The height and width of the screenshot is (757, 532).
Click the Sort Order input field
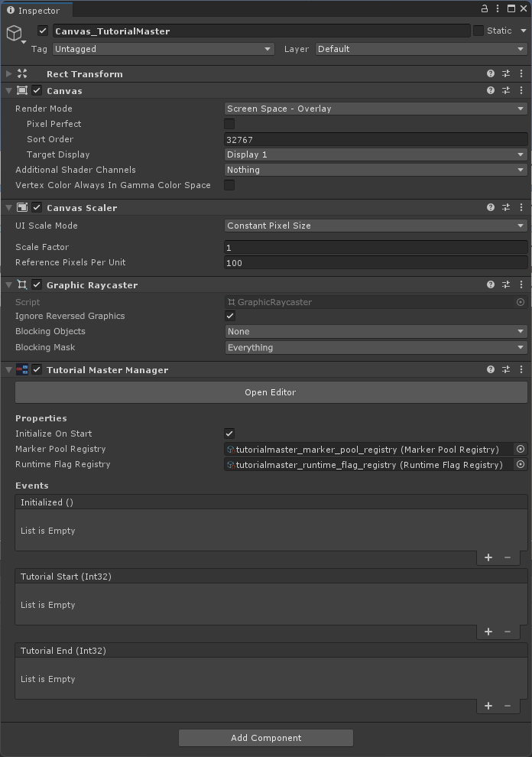pos(375,139)
